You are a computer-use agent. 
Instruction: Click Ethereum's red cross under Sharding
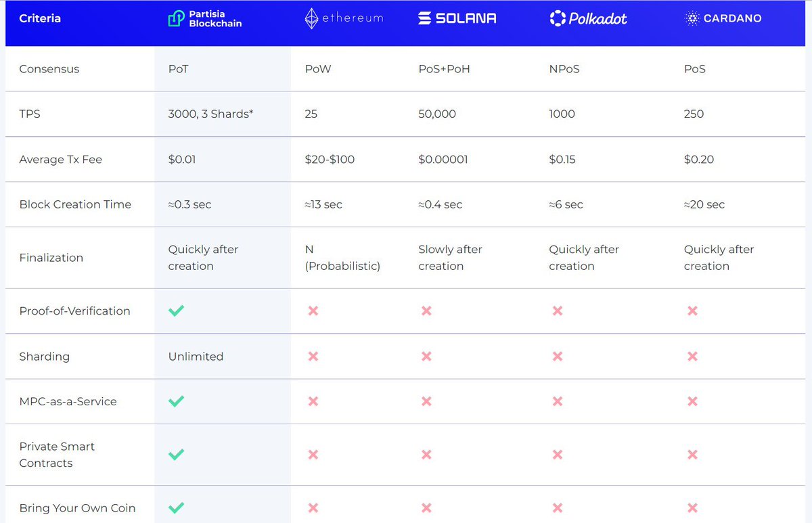pyautogui.click(x=312, y=356)
